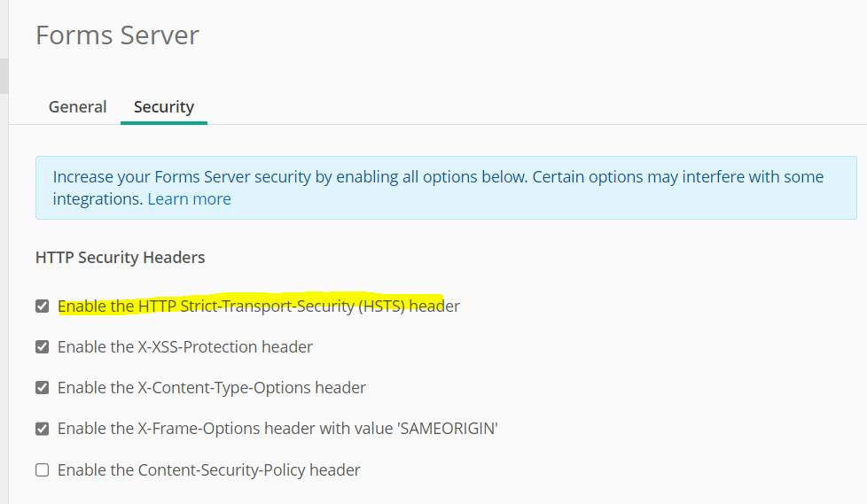Uncheck the HSTS header checkbox
The image size is (867, 504).
(42, 306)
